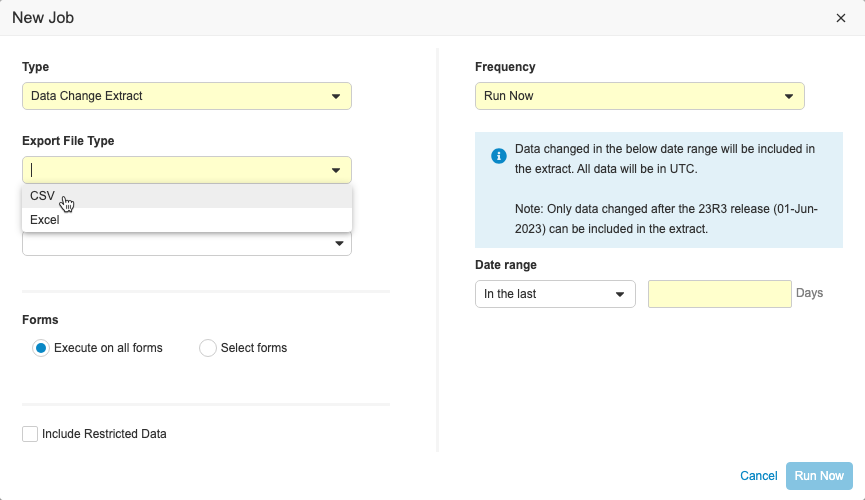Viewport: 865px width, 500px height.
Task: Click the arrow of the 'In the last' selector
Action: [620, 294]
